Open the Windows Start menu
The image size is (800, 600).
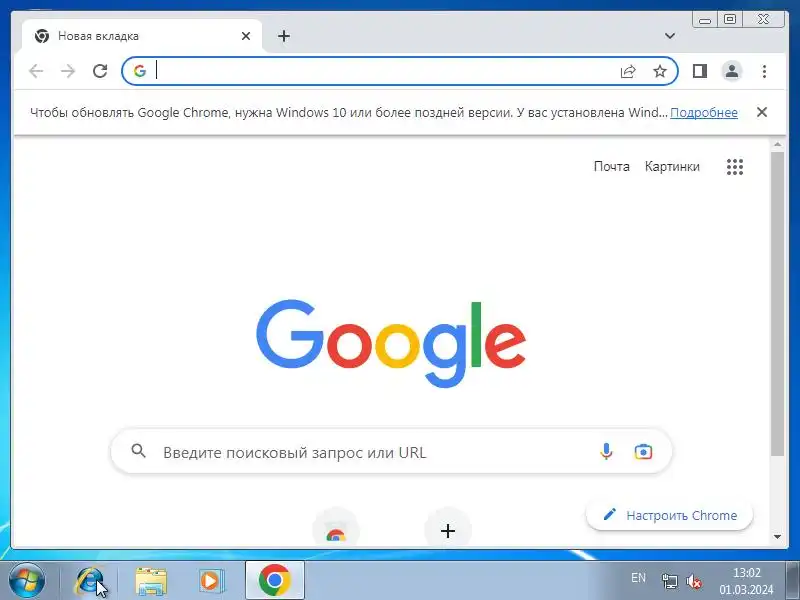click(x=27, y=581)
